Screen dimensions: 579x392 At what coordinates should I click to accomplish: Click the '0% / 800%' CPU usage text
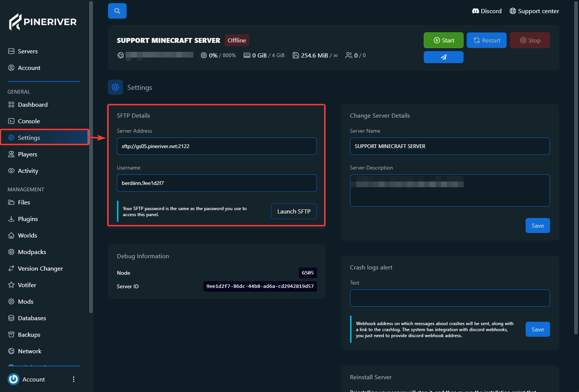[223, 55]
